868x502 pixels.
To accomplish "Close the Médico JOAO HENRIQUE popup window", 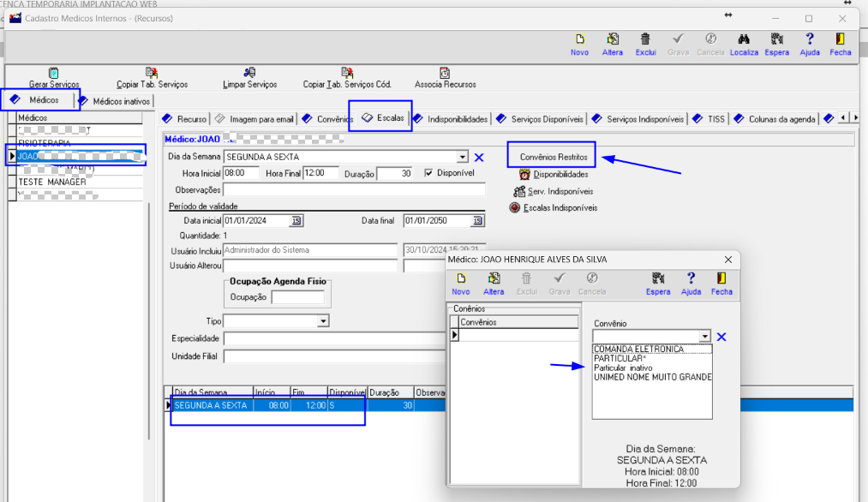I will click(x=728, y=260).
